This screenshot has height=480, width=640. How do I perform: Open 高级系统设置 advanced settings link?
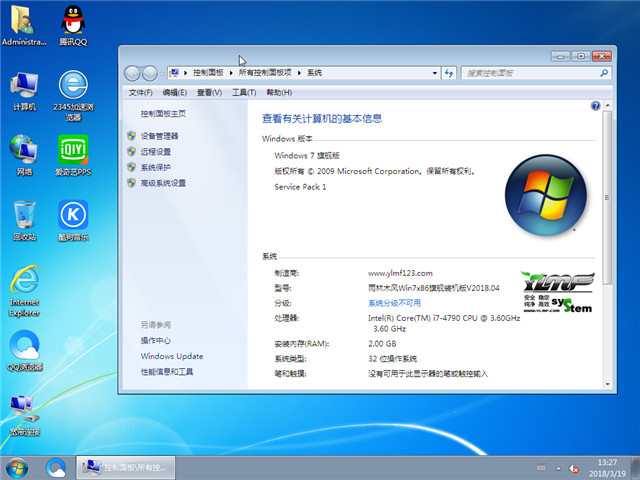[x=163, y=183]
